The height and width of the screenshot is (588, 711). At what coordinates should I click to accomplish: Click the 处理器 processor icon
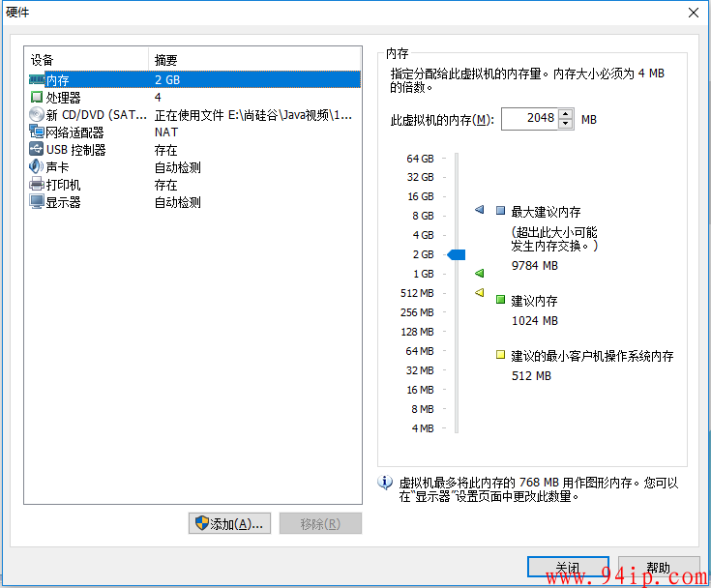click(37, 97)
